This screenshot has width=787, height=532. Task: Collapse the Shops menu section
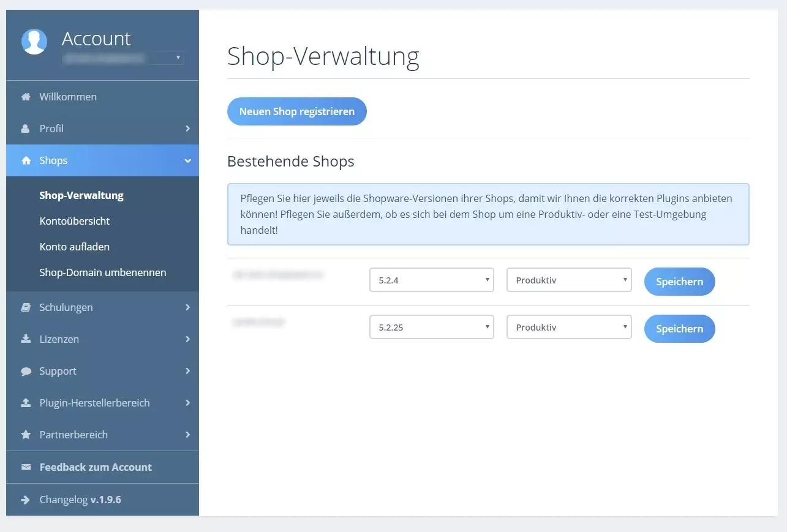coord(187,160)
